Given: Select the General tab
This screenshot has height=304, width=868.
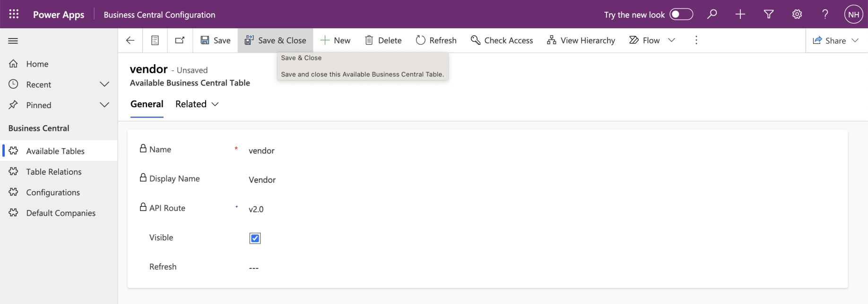Looking at the screenshot, I should 147,104.
